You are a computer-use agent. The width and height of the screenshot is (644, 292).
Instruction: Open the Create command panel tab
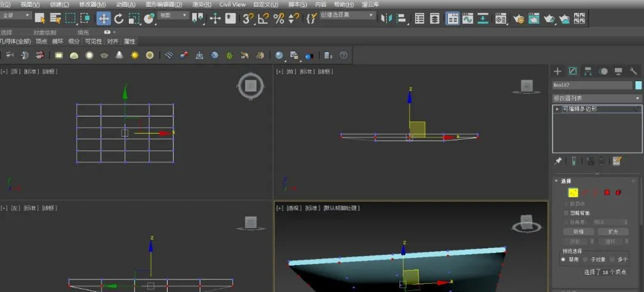[558, 72]
